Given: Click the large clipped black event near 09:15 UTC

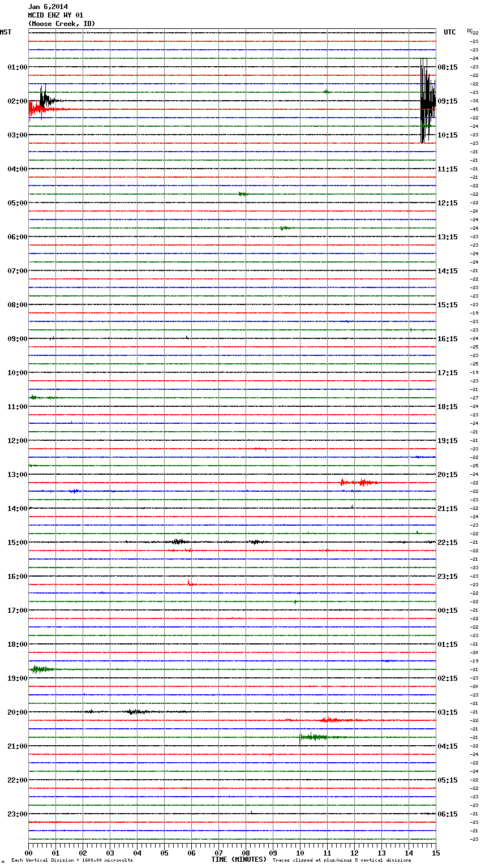Looking at the screenshot, I should click(428, 101).
